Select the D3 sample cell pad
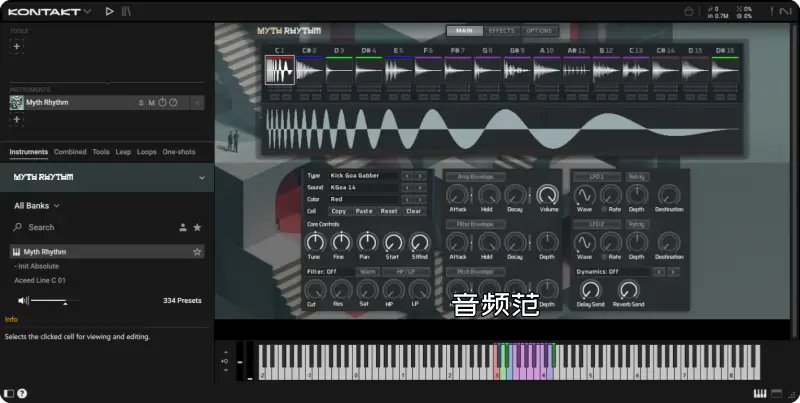 (x=340, y=70)
